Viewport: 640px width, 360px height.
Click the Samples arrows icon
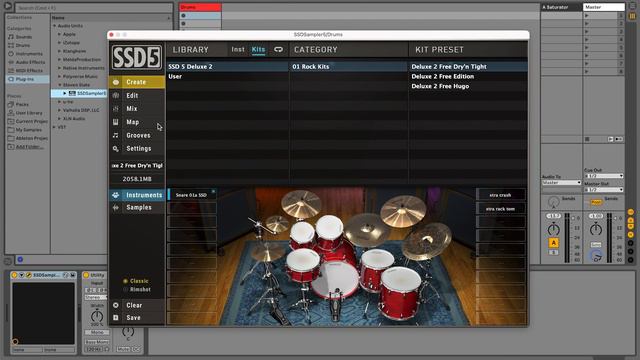click(116, 207)
